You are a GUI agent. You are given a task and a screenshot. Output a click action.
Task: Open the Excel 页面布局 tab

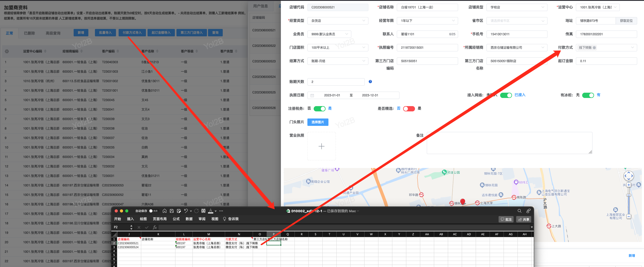point(160,219)
